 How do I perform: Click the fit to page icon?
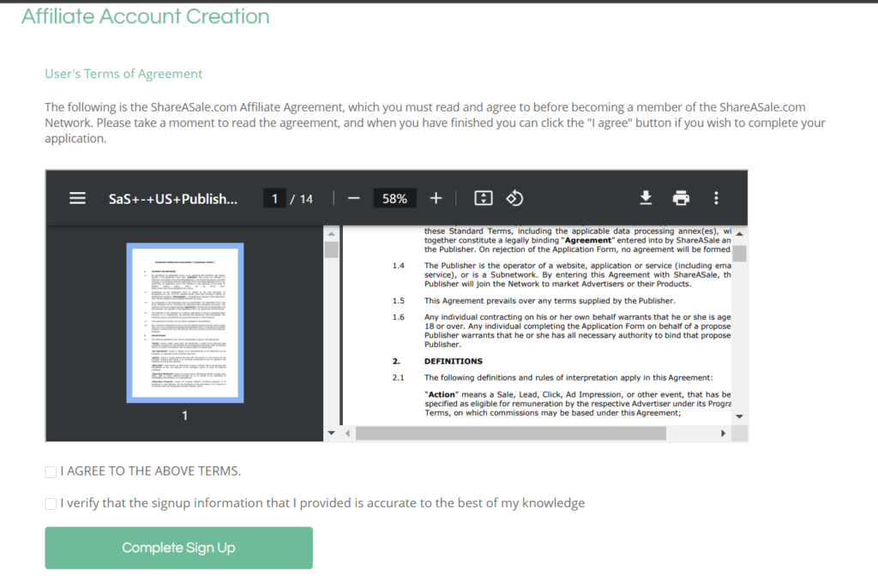(x=484, y=198)
